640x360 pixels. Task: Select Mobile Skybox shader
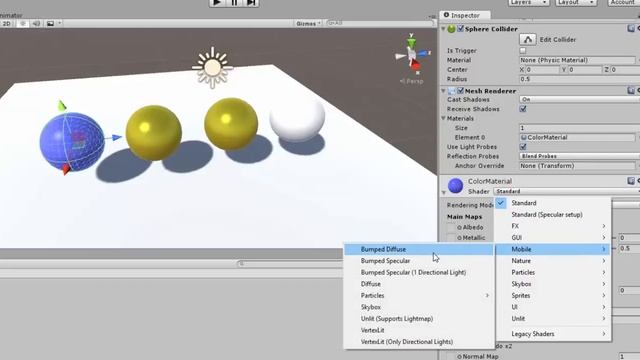419,307
